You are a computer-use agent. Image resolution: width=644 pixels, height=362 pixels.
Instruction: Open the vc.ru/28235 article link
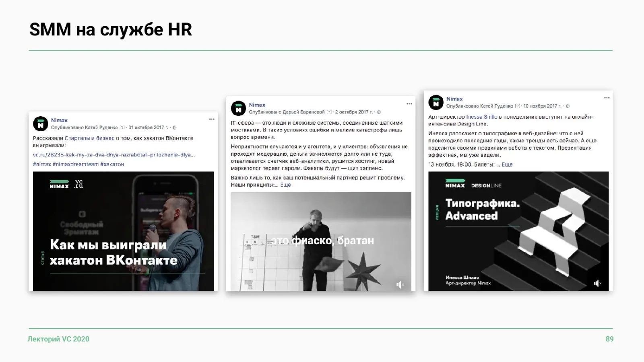pyautogui.click(x=114, y=155)
